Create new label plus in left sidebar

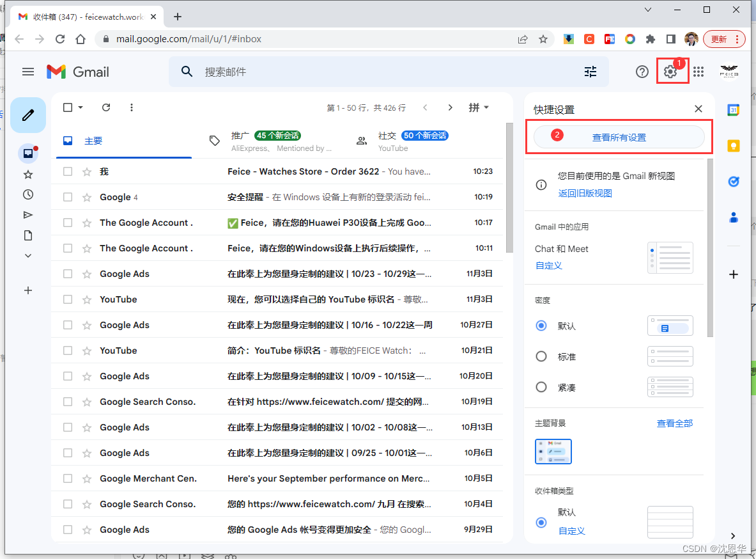[x=28, y=290]
